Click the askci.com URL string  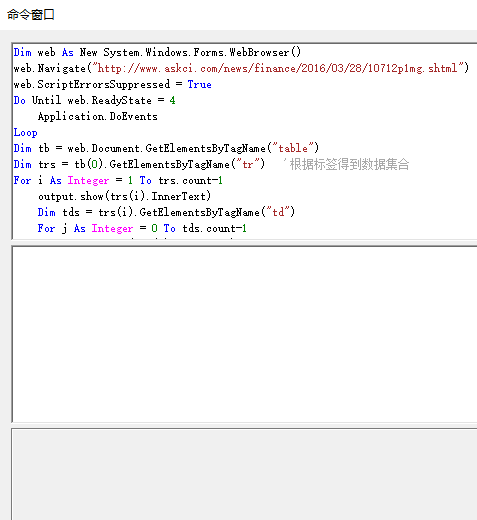point(278,68)
